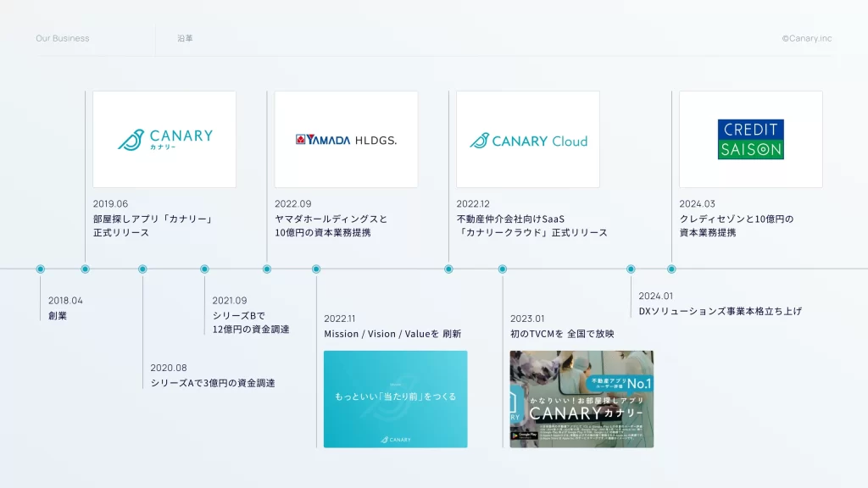The image size is (868, 488).
Task: Select the 2022.12 timeline dot
Action: [x=448, y=269]
